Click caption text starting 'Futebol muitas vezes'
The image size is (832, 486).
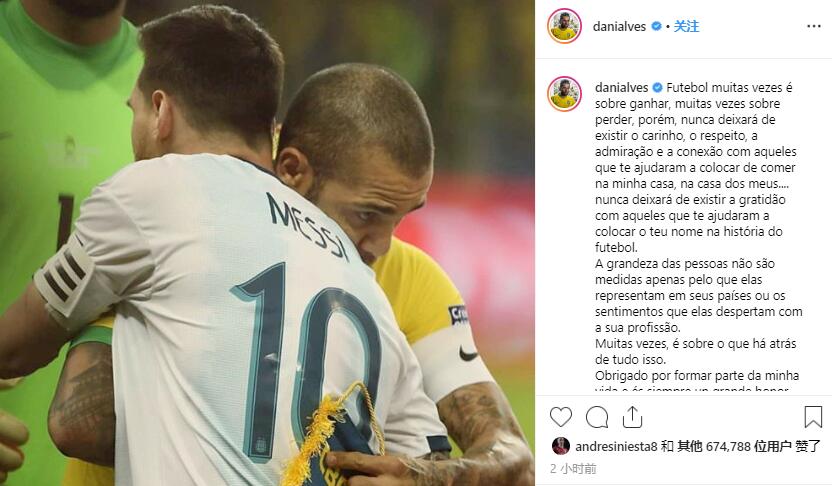(698, 167)
